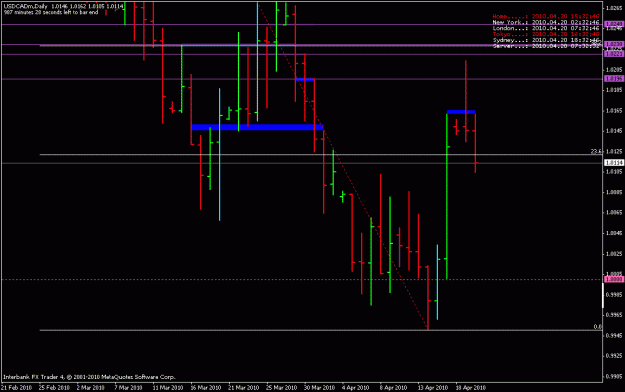The width and height of the screenshot is (625, 392).
Task: Click the '987 minutes 28 seconds left to bar end' label
Action: [51, 12]
